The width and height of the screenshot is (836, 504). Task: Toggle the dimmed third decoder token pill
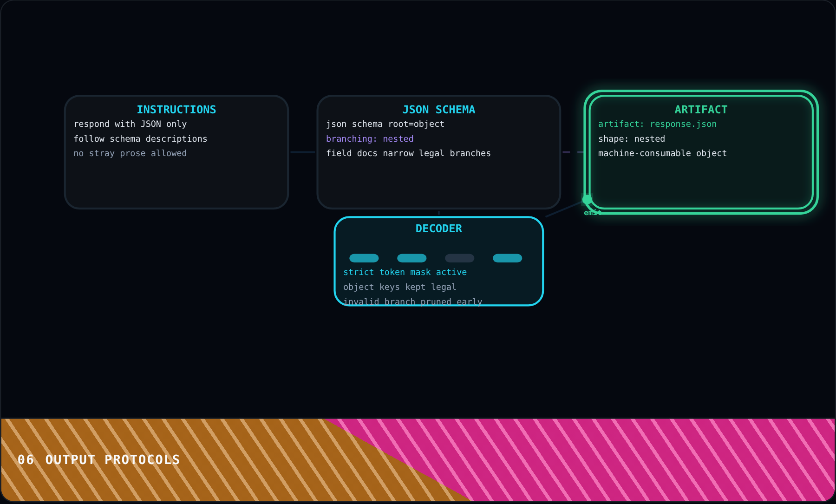tap(459, 258)
